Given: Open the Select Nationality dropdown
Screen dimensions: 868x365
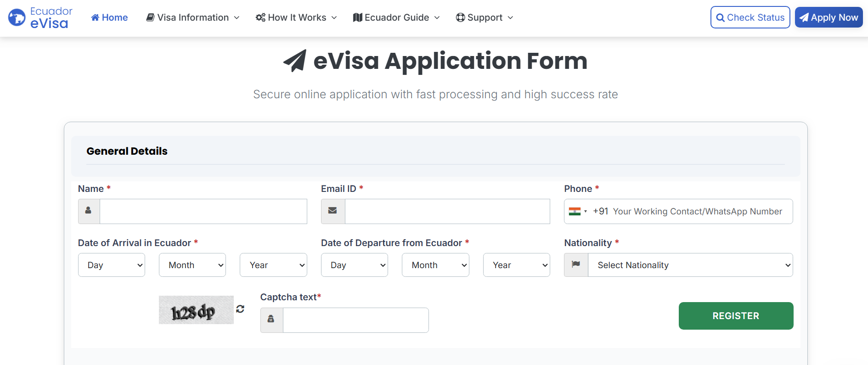Looking at the screenshot, I should click(690, 265).
